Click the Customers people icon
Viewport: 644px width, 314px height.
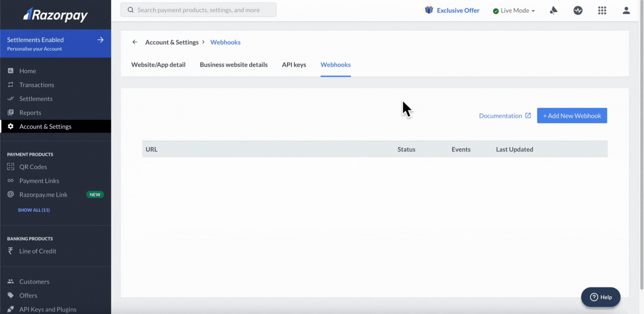(11, 281)
